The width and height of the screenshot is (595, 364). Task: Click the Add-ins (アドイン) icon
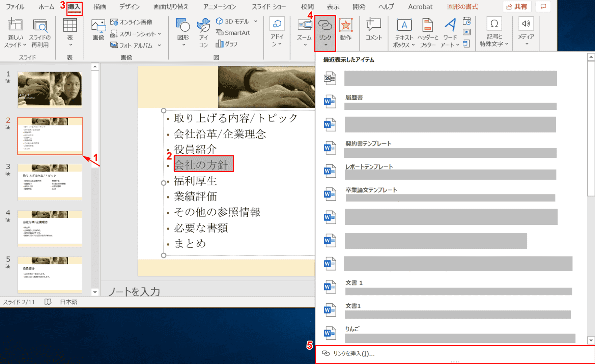pos(277,24)
